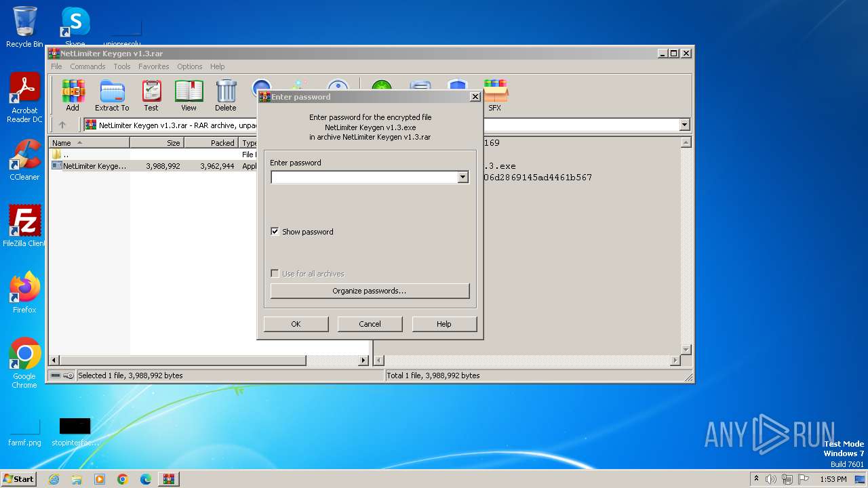Select the stopinterface desktop file
This screenshot has width=868, height=488.
coord(75,432)
